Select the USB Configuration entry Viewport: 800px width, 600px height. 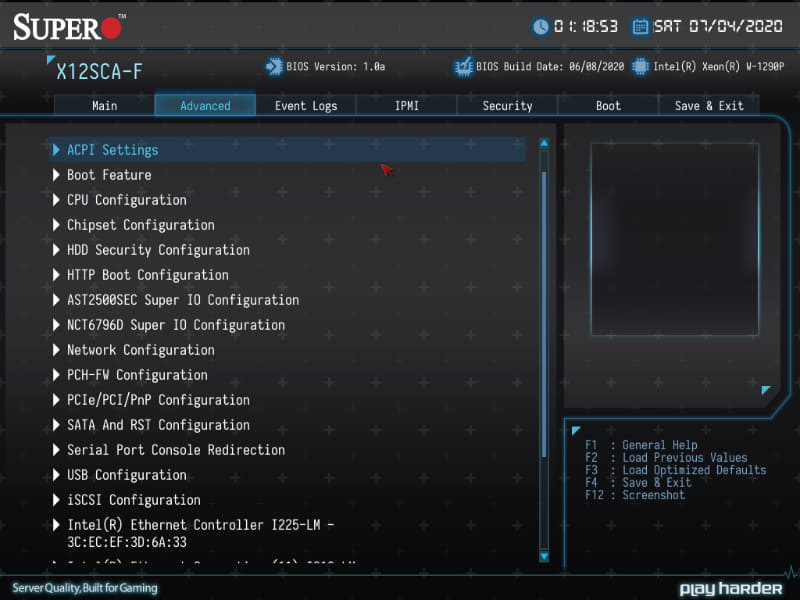[x=126, y=475]
